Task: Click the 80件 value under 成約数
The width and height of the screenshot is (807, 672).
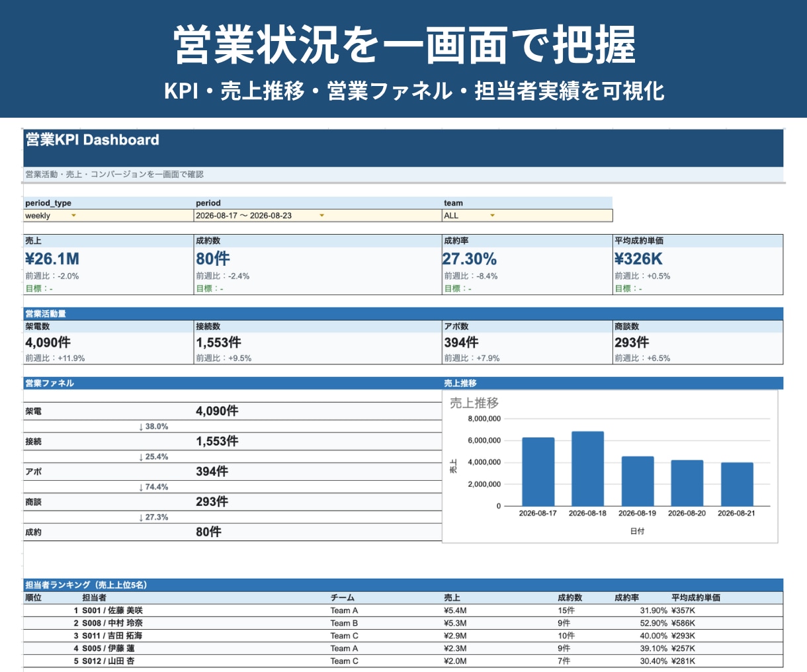Action: click(x=213, y=259)
